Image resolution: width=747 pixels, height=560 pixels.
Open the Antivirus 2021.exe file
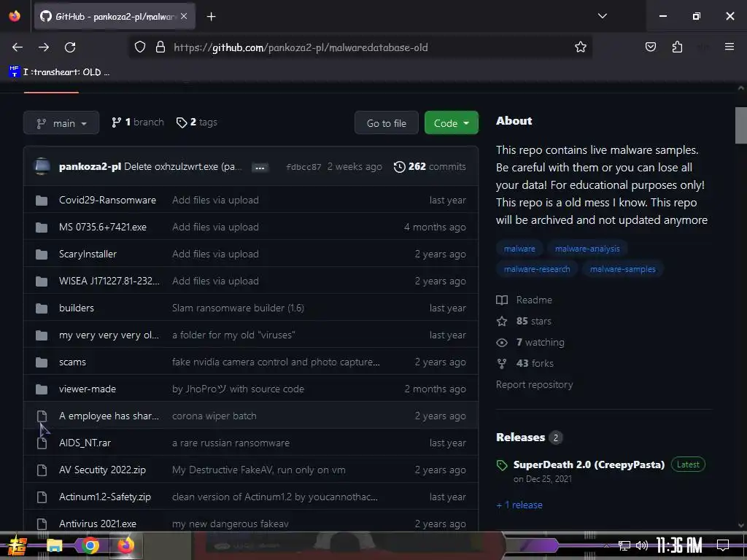98,524
